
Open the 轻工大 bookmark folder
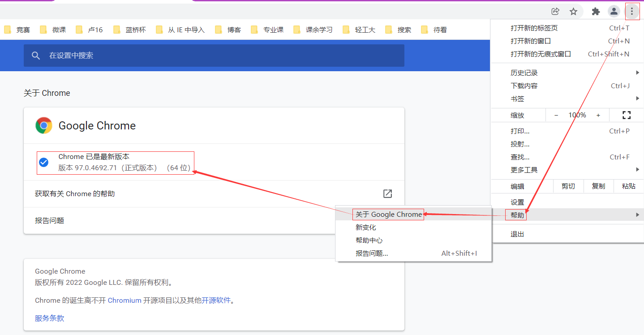(x=359, y=30)
